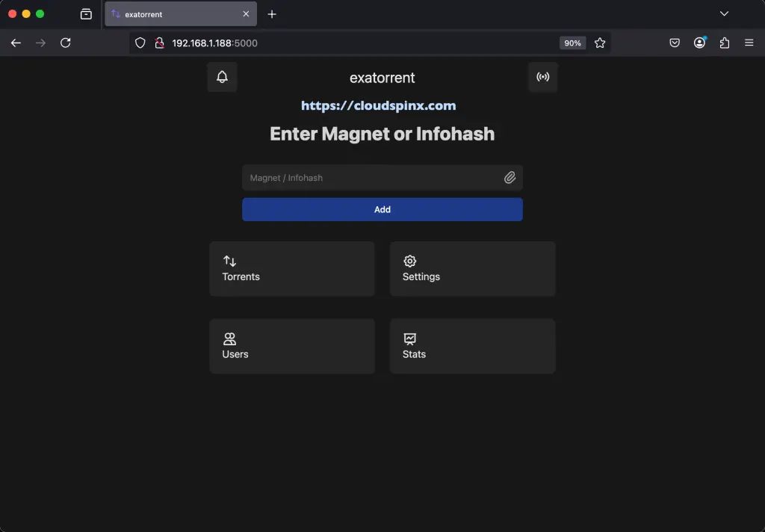Open Settings using the gear icon

click(x=409, y=261)
